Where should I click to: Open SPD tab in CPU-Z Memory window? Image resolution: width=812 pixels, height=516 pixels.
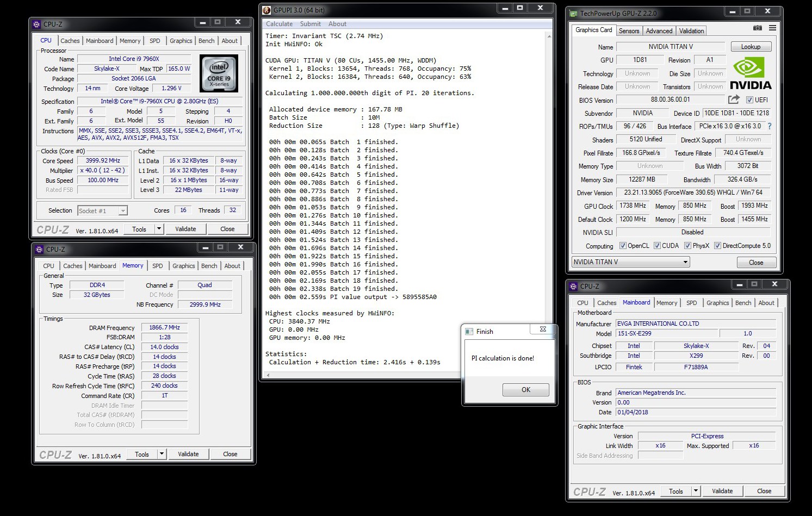(158, 266)
